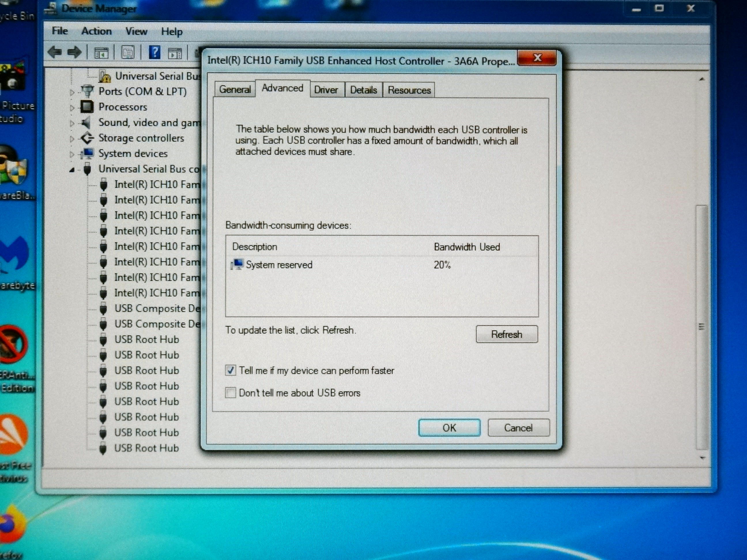Select the Storage controllers icon
747x560 pixels.
pyautogui.click(x=87, y=138)
